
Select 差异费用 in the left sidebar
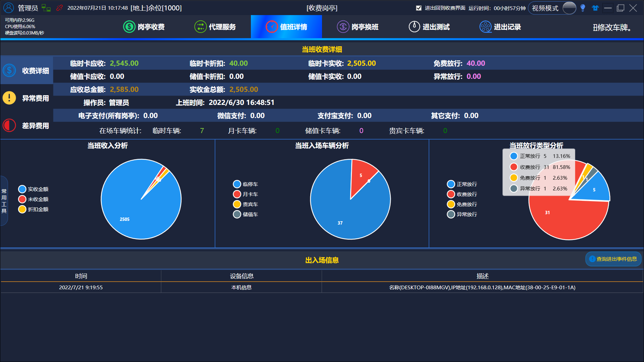pos(26,125)
